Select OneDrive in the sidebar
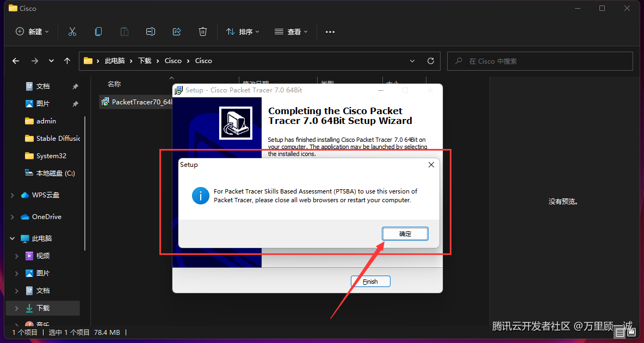Image resolution: width=644 pixels, height=343 pixels. (46, 217)
